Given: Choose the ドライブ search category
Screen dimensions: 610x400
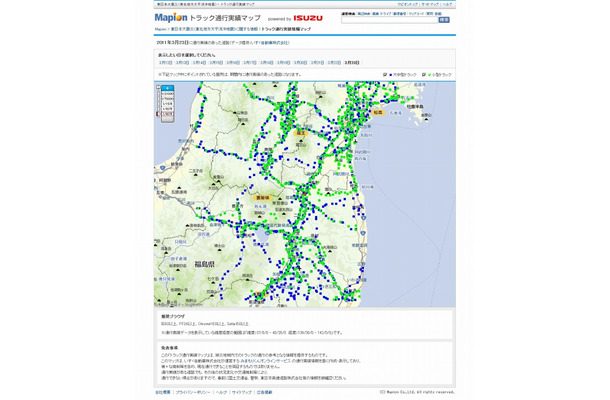Looking at the screenshot, I should click(x=386, y=14).
